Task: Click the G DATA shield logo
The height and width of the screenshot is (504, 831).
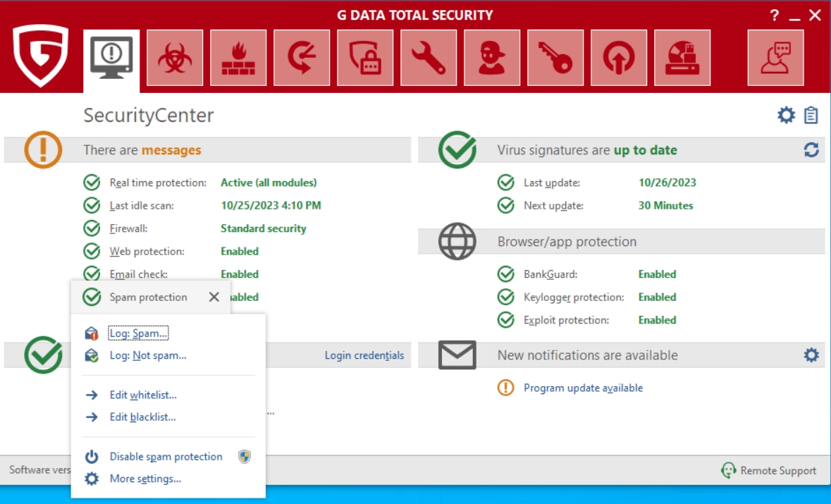Action: [41, 55]
